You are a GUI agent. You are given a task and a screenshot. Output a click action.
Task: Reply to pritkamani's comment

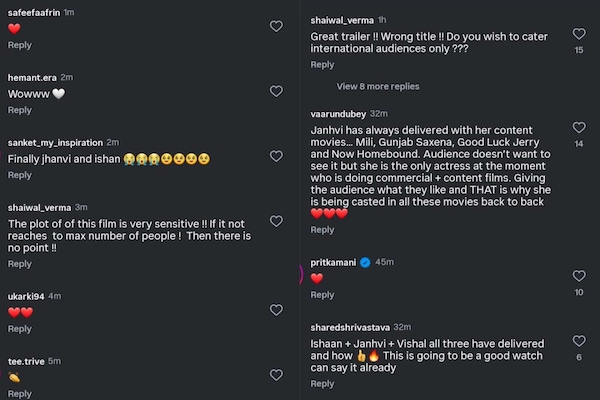coord(322,295)
